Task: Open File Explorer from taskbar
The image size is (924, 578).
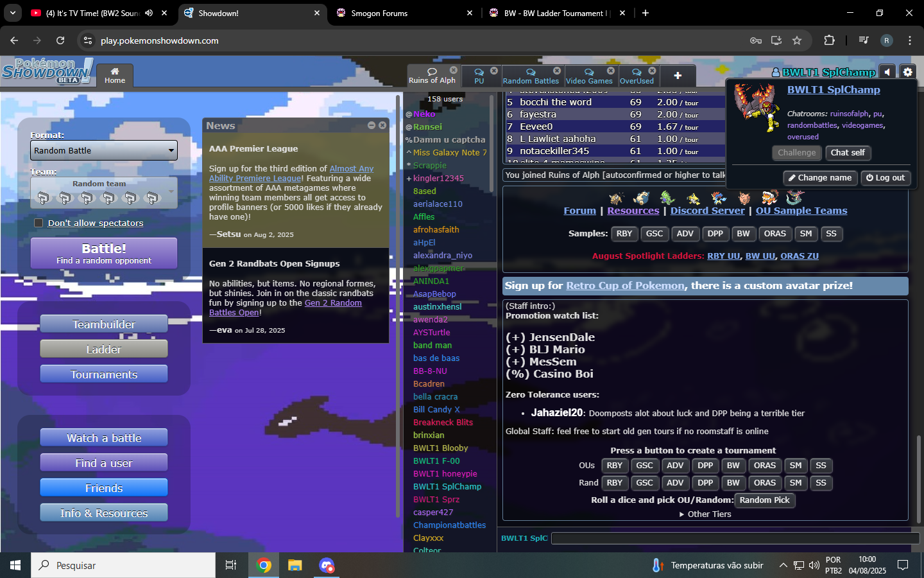Action: (295, 565)
